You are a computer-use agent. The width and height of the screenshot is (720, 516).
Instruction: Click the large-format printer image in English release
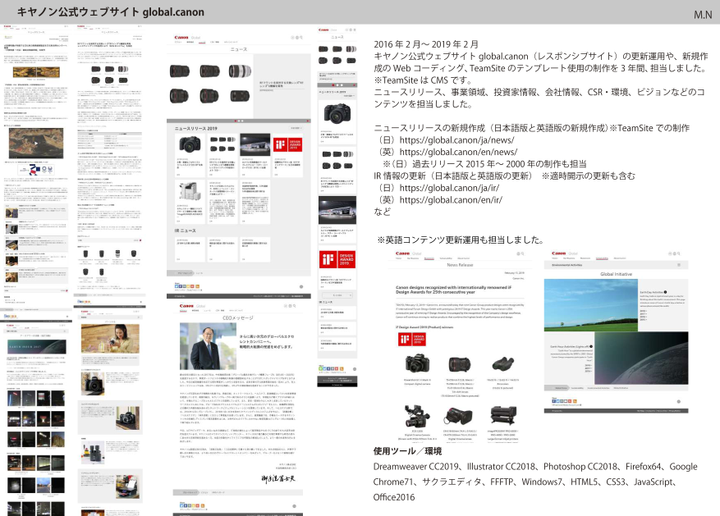point(503,415)
